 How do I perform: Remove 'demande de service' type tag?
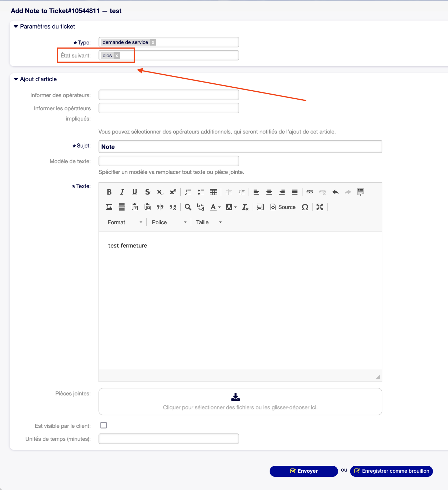click(x=153, y=42)
